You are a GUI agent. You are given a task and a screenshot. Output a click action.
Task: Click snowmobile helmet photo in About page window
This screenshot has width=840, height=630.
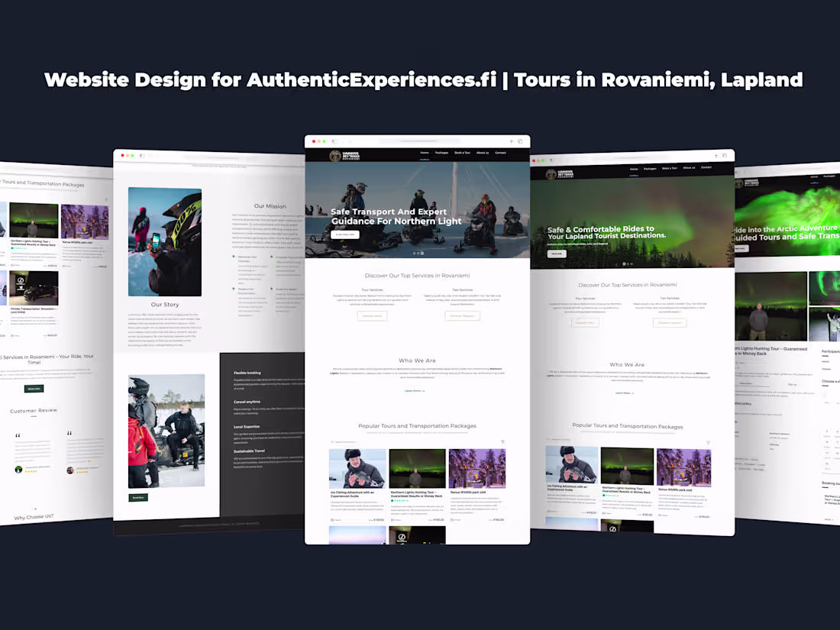(x=165, y=241)
